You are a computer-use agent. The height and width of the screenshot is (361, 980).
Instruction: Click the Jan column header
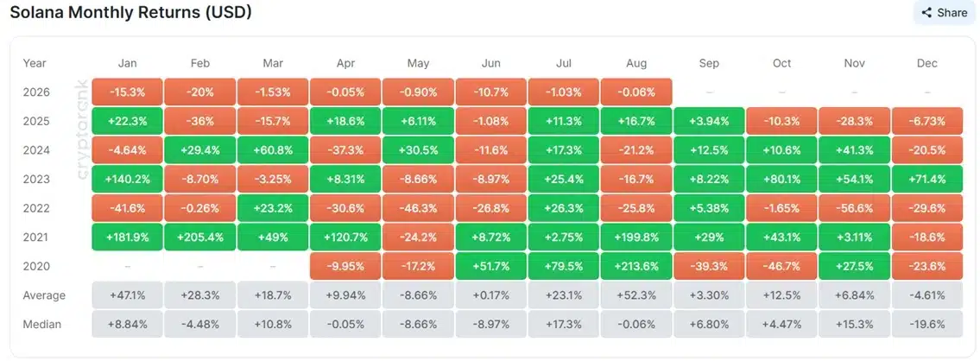click(x=127, y=63)
